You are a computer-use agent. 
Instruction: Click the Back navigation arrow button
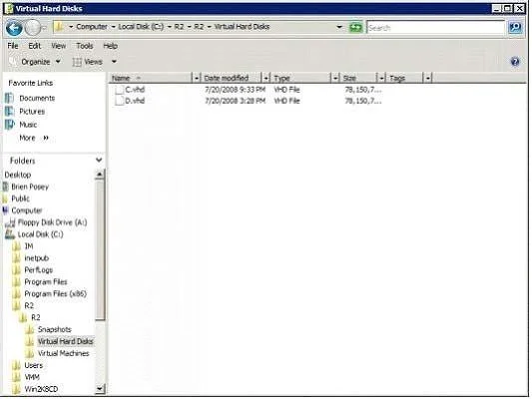pyautogui.click(x=14, y=28)
